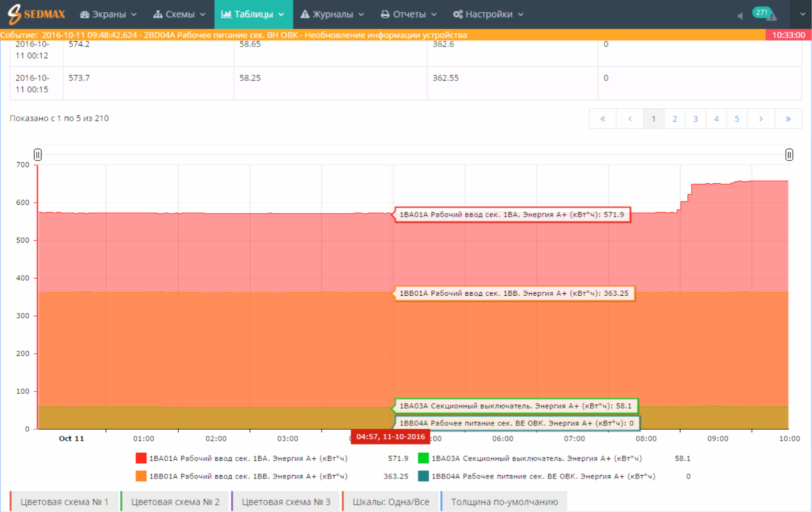Jump to the last table page
Screen dimensions: 812x512
788,119
